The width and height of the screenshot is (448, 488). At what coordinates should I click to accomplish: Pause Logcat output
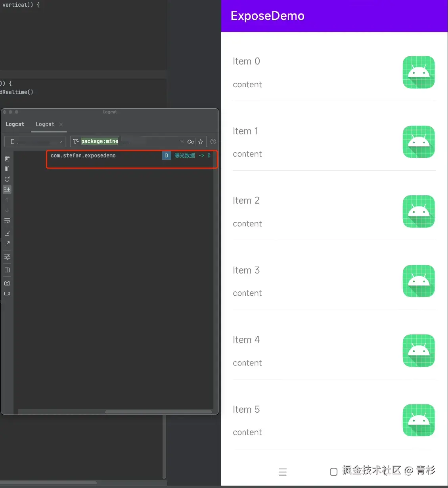(7, 169)
